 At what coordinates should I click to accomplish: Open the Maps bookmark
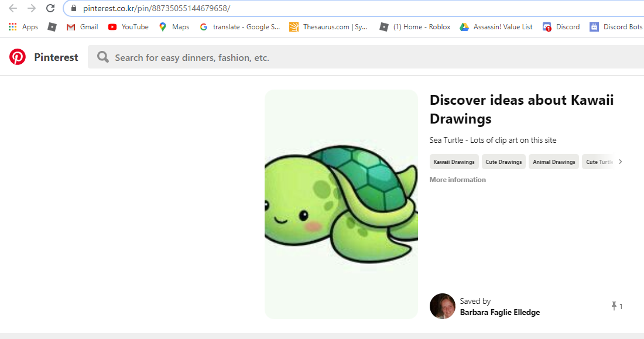click(x=174, y=27)
